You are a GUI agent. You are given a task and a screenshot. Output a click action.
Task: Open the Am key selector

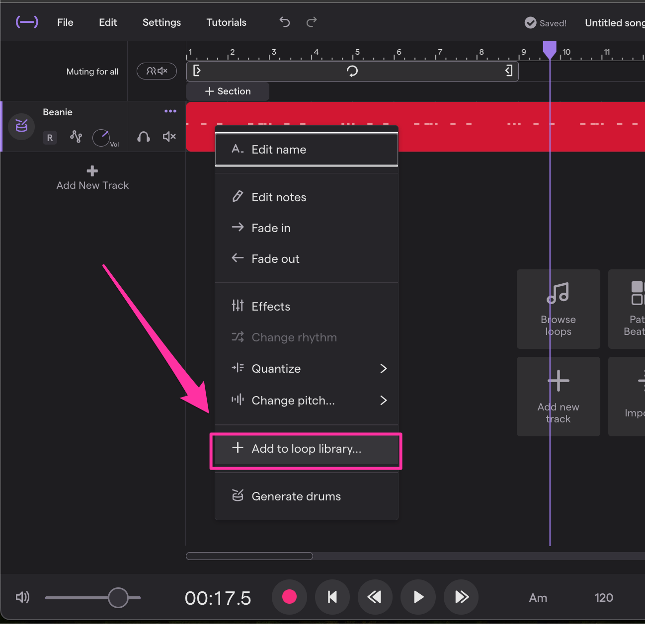538,598
